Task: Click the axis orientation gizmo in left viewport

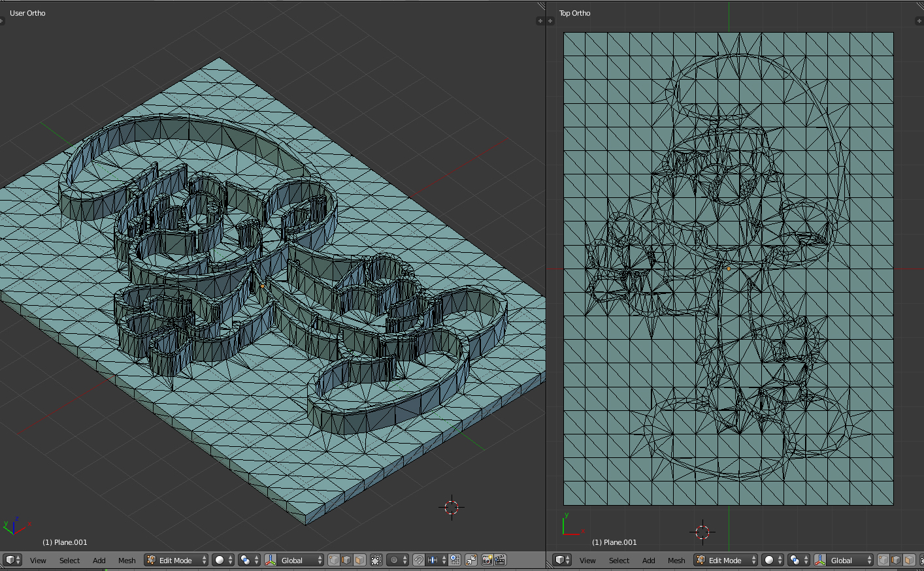Action: (x=16, y=525)
